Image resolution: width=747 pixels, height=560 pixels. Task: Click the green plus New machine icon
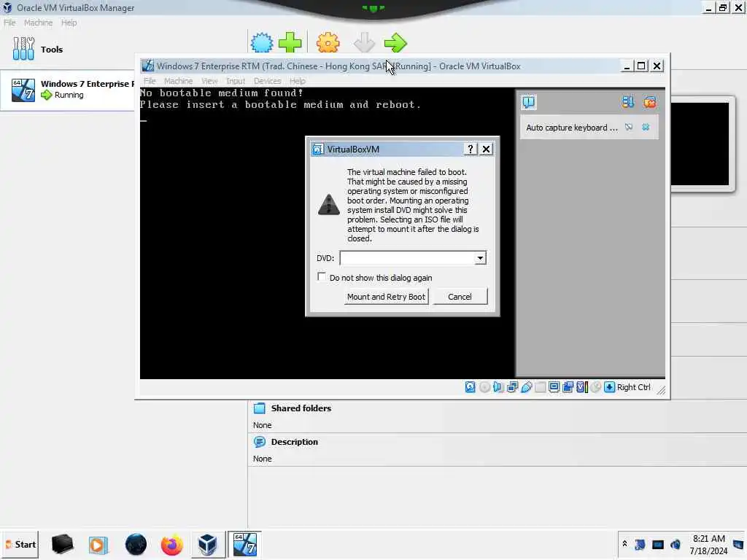tap(290, 43)
